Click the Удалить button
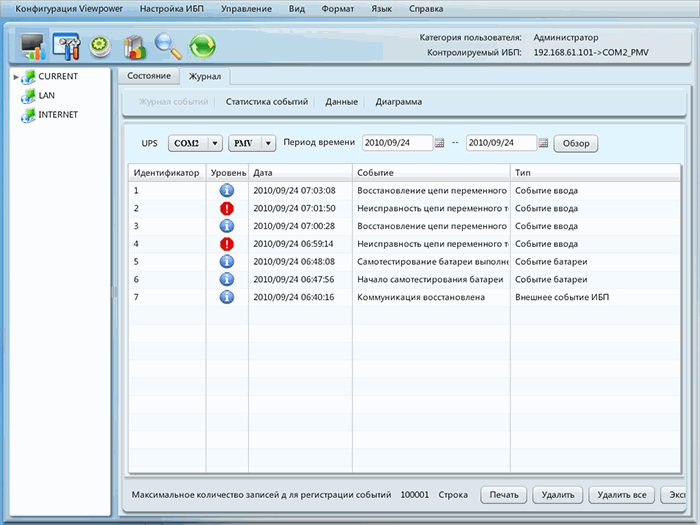This screenshot has height=525, width=700. [558, 495]
